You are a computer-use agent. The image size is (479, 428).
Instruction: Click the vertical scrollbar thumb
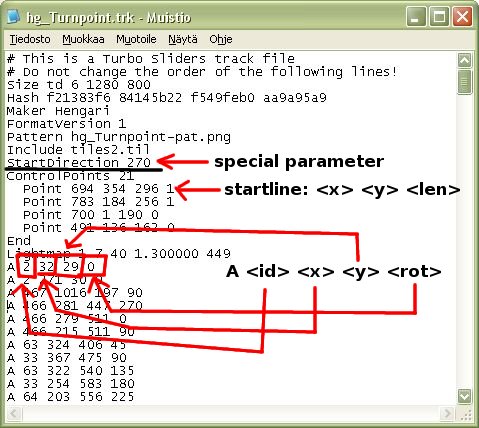point(464,82)
